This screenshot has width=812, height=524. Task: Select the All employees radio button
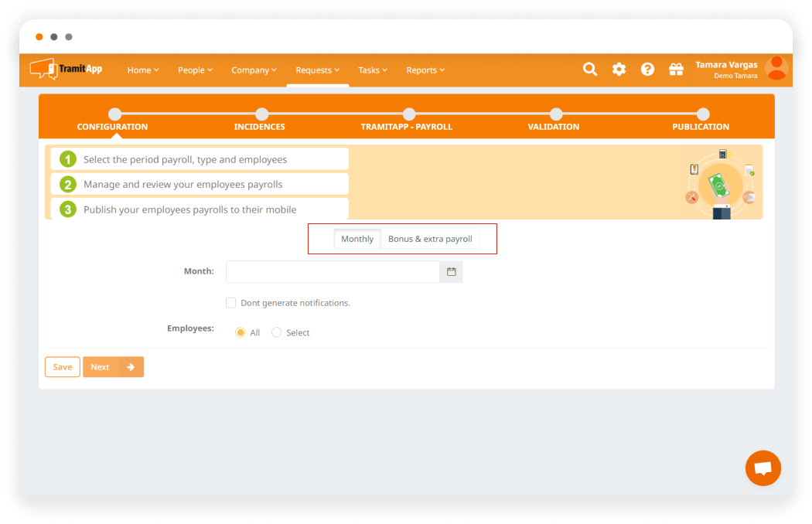point(240,332)
